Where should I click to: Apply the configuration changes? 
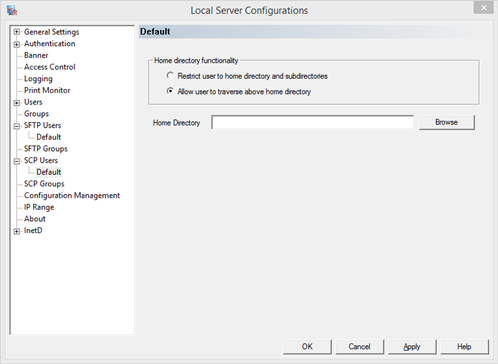[x=412, y=347]
